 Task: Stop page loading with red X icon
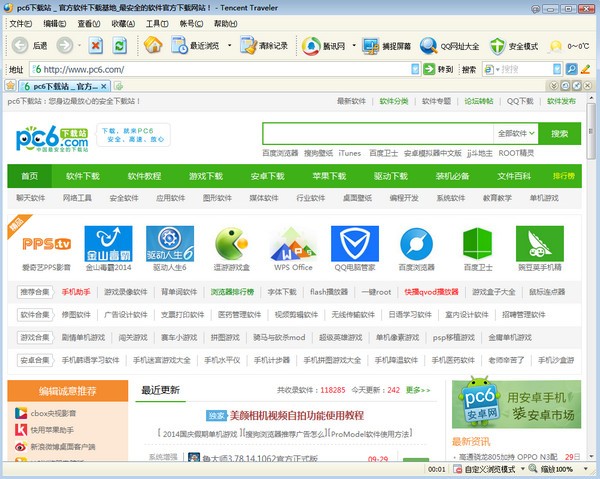click(96, 46)
